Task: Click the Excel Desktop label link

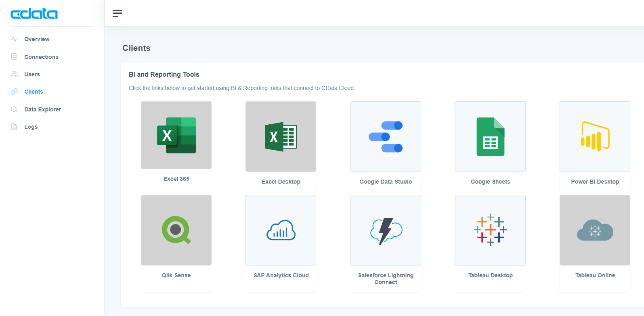Action: pos(281,182)
